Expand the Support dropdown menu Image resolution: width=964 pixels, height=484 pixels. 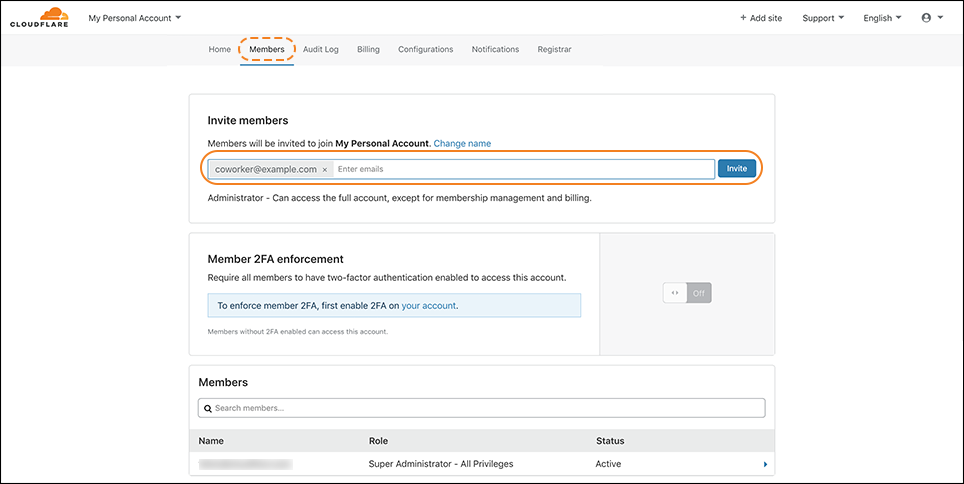point(823,18)
